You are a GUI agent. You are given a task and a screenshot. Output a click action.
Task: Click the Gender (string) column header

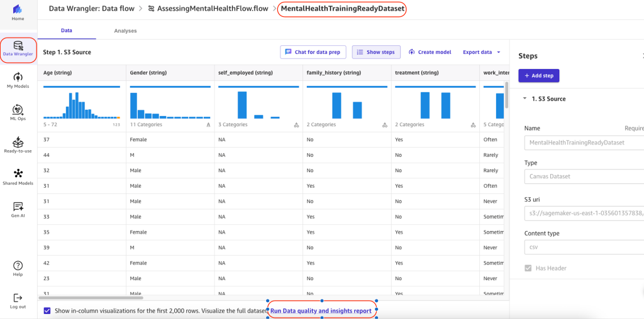[170, 73]
